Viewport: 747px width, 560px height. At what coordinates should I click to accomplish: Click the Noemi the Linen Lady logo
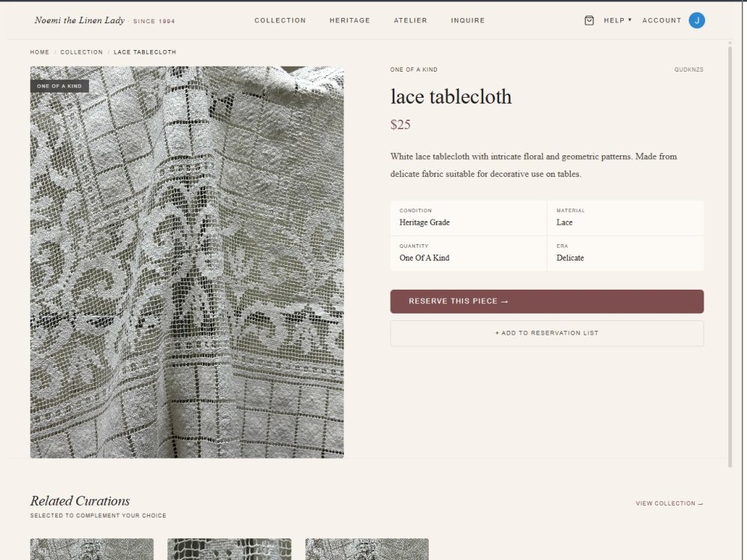click(79, 20)
